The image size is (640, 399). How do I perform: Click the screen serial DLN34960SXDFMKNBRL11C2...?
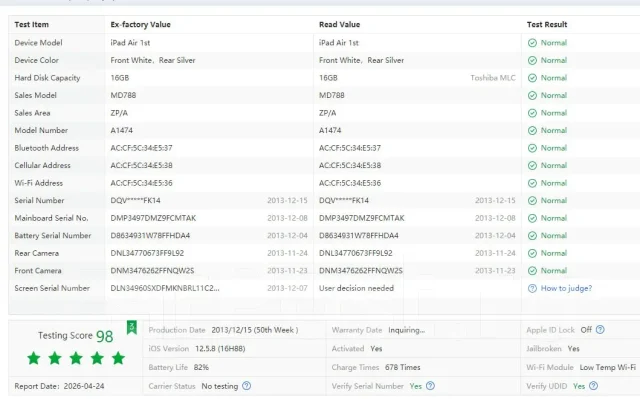point(165,288)
